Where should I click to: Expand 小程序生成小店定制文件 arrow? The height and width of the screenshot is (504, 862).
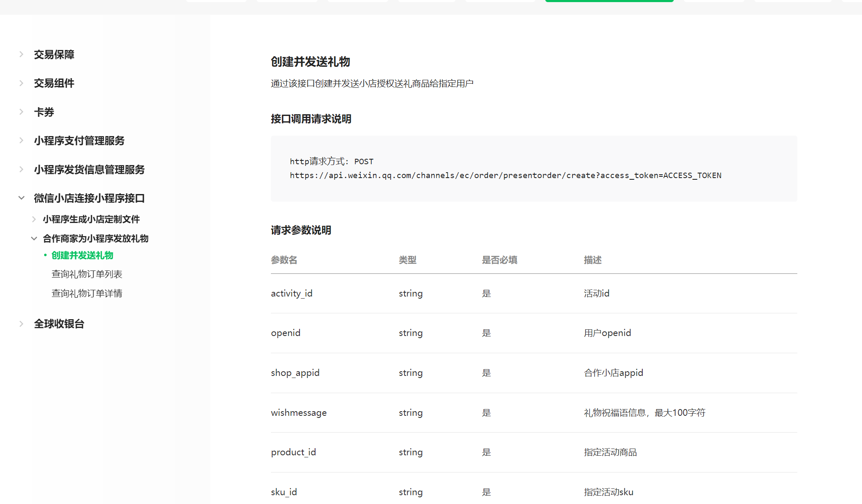34,219
